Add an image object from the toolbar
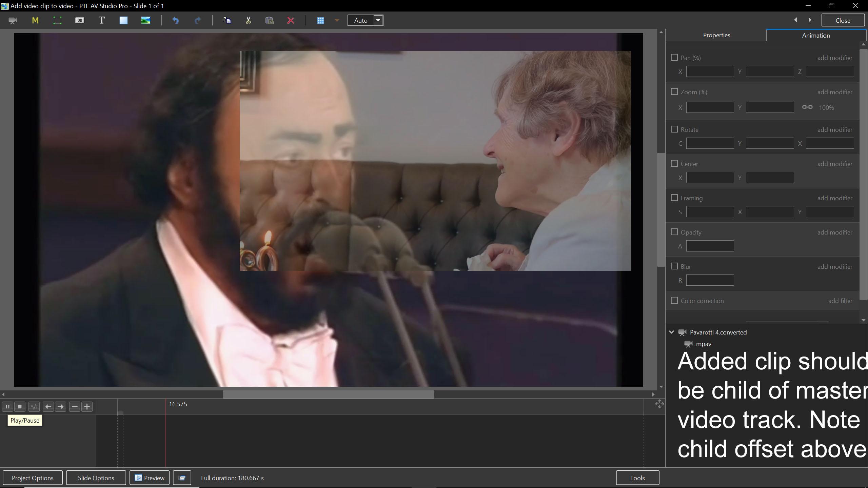Viewport: 868px width, 488px height. 146,20
